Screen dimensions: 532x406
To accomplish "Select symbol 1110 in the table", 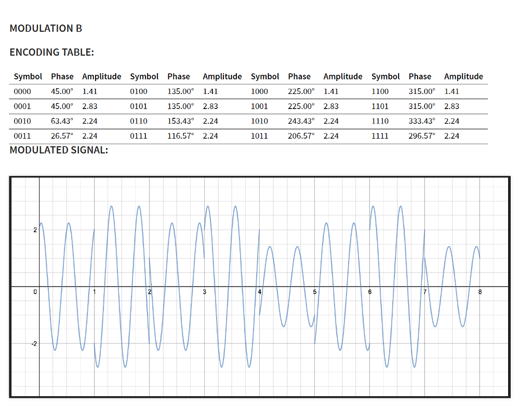I will tap(380, 121).
